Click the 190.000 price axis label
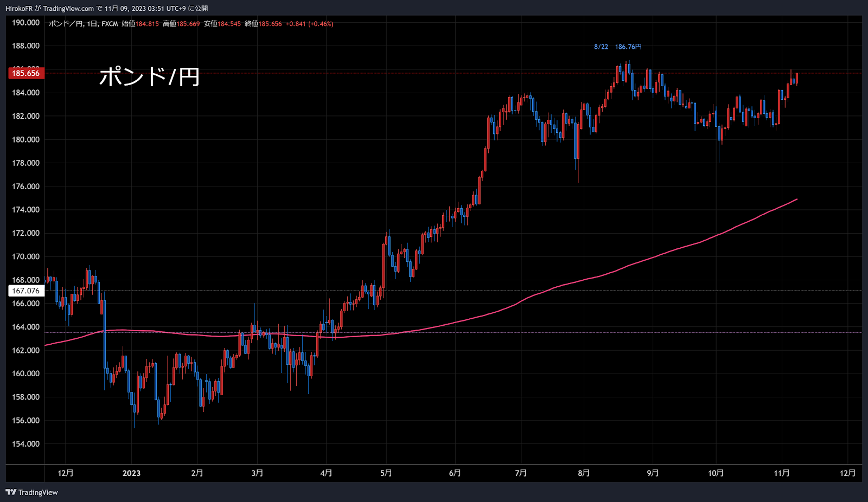Viewport: 868px width, 502px height. [25, 23]
